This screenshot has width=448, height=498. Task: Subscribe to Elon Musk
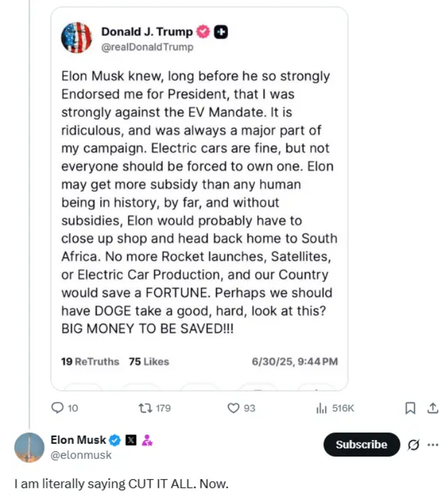pyautogui.click(x=361, y=444)
